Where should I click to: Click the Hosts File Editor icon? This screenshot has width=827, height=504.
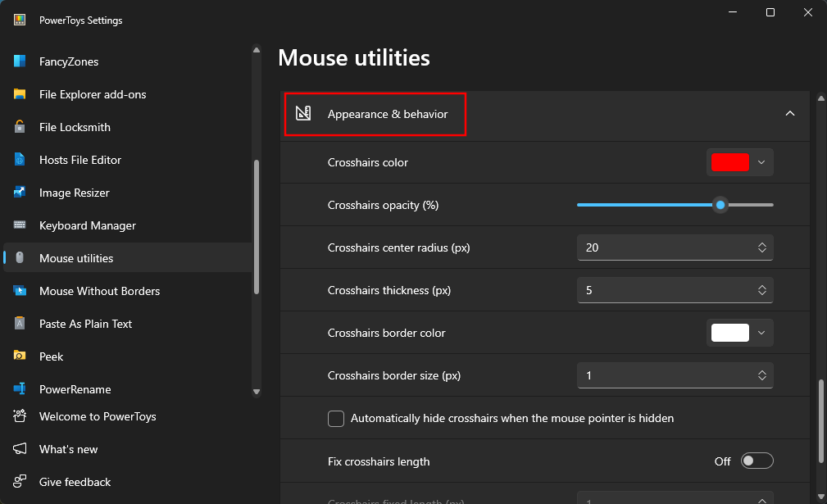click(20, 159)
